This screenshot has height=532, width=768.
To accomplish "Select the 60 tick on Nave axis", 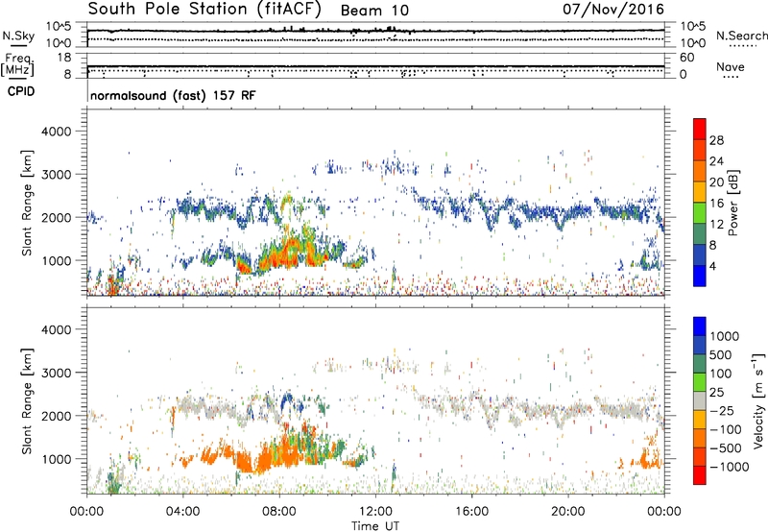I will pyautogui.click(x=686, y=58).
